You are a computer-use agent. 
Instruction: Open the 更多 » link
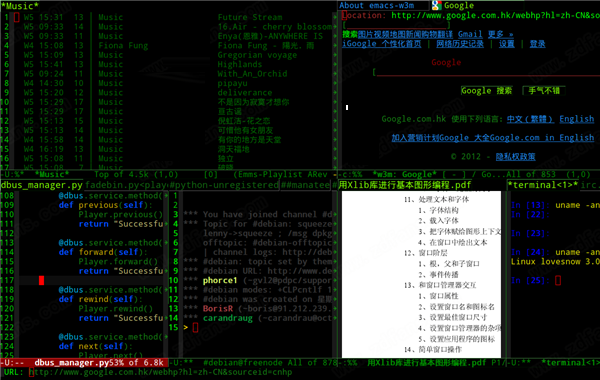click(500, 34)
